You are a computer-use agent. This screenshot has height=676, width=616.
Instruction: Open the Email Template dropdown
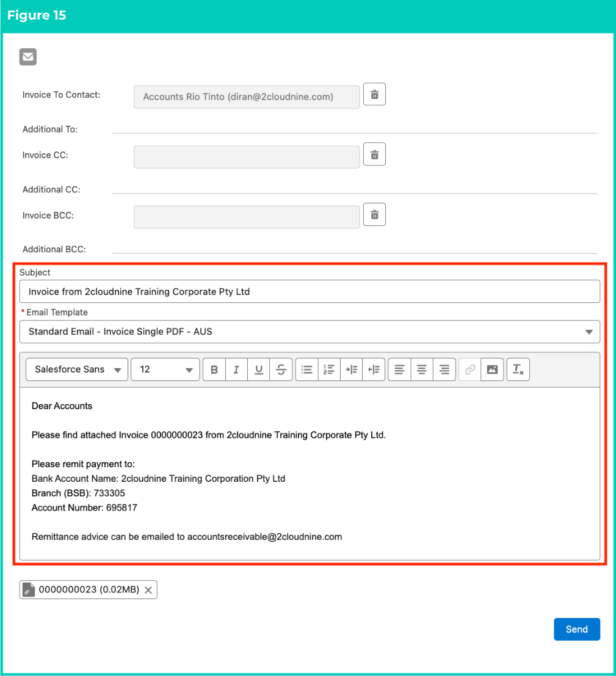coord(310,332)
